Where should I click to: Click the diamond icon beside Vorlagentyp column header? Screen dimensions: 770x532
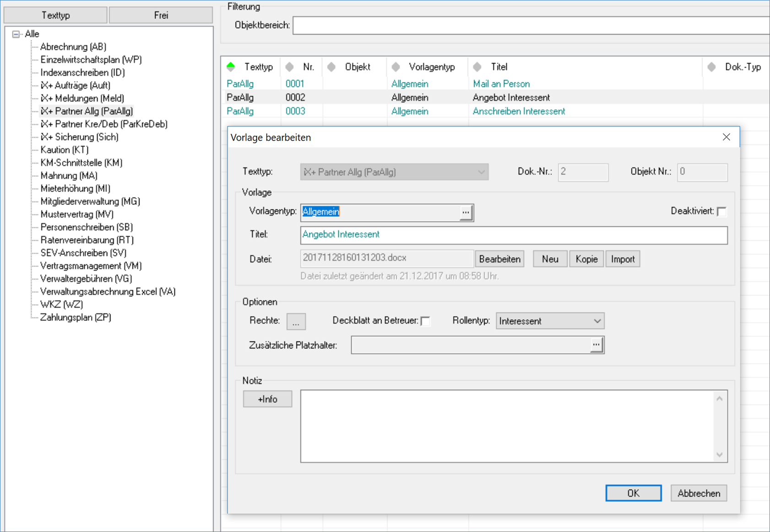(396, 67)
